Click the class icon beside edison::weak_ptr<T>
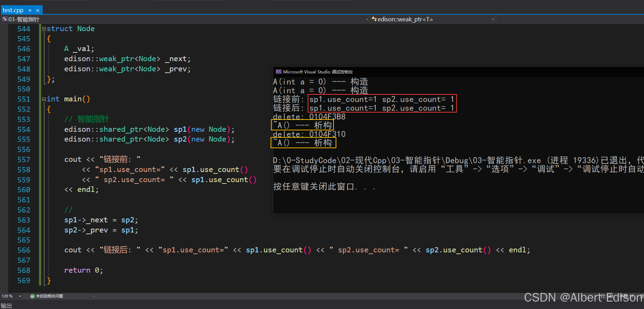Screen dimensions: 644x309 click(x=374, y=19)
